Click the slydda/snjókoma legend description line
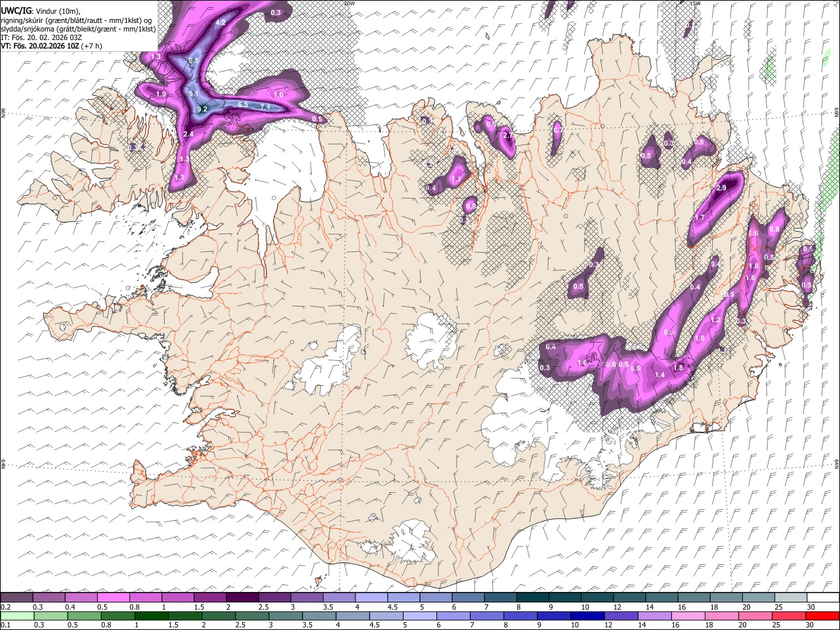 click(x=78, y=29)
